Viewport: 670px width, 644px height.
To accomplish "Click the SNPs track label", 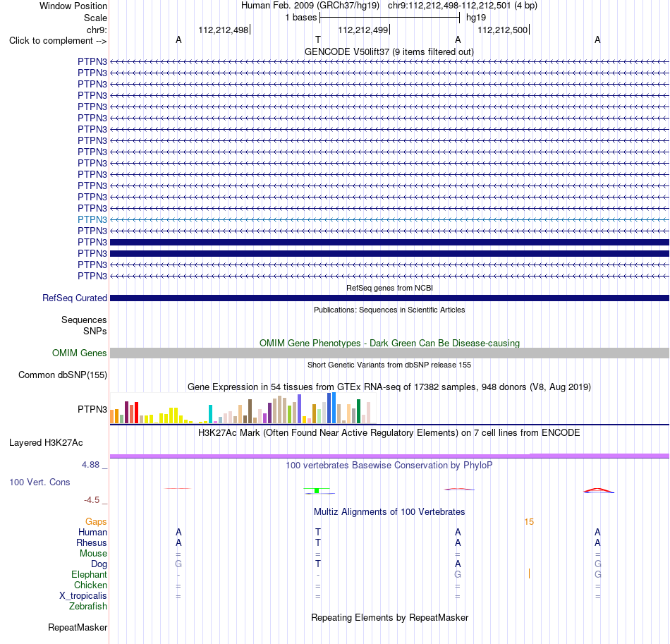I will click(95, 332).
